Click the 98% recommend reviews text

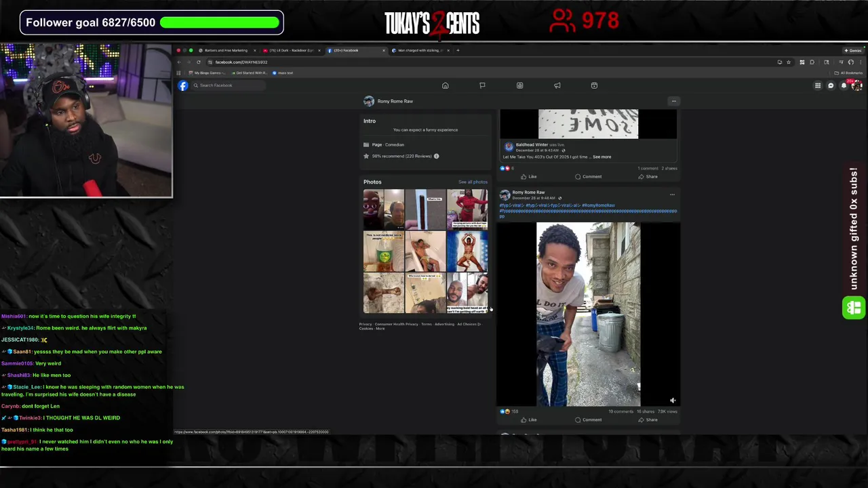pos(401,156)
